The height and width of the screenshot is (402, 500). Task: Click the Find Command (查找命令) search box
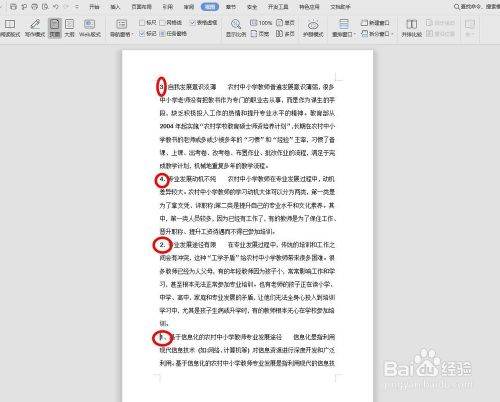[x=477, y=6]
